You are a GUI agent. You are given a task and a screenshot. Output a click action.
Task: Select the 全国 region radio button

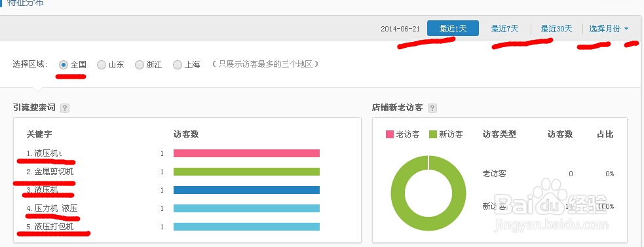point(64,65)
